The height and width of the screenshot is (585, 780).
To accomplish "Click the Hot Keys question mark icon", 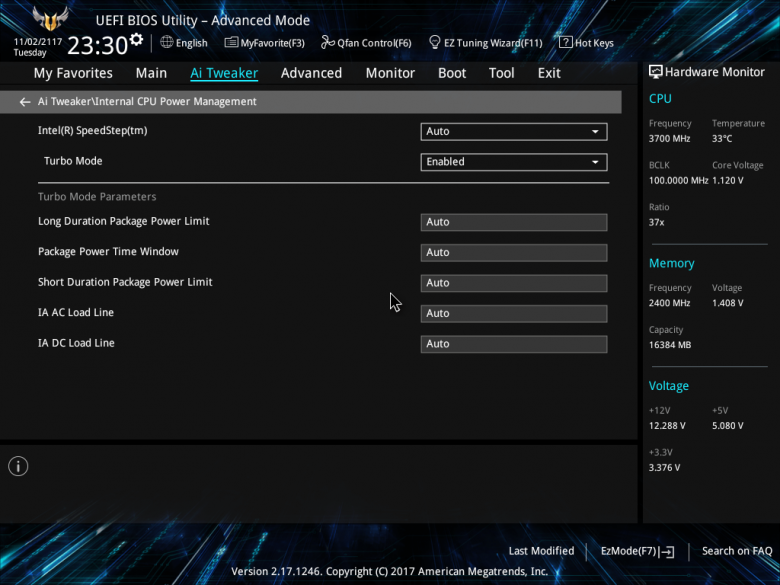I will 565,42.
